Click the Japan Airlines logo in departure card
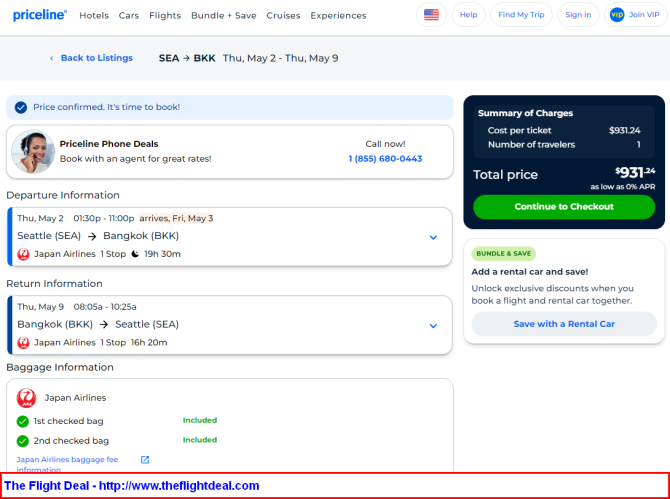This screenshot has width=670, height=499. (x=24, y=254)
